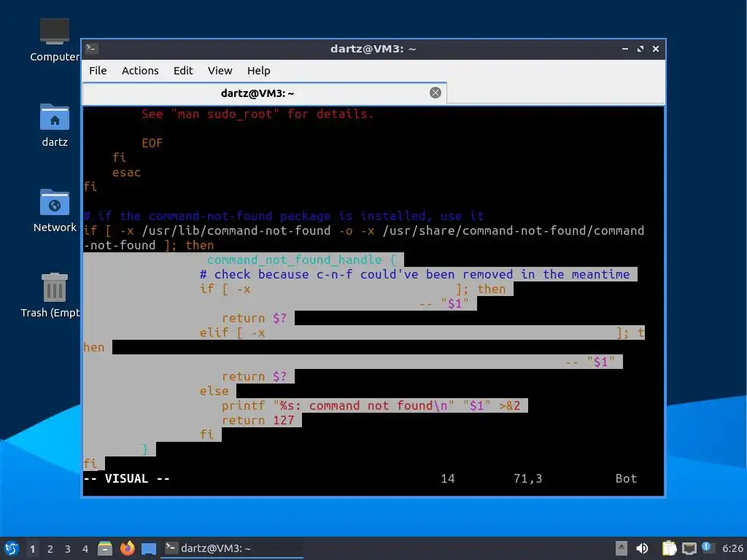Select the dartz@VM3: ~ tab
747x560 pixels.
click(264, 93)
